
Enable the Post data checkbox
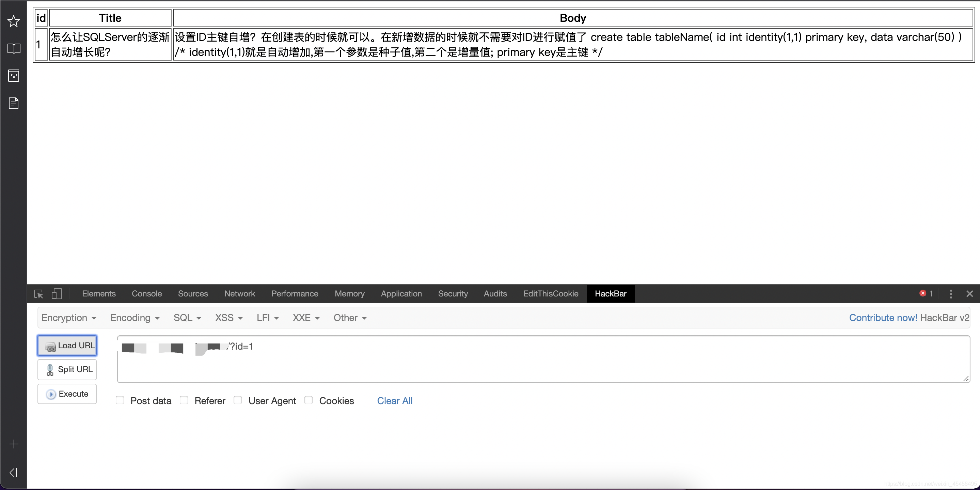click(x=120, y=400)
